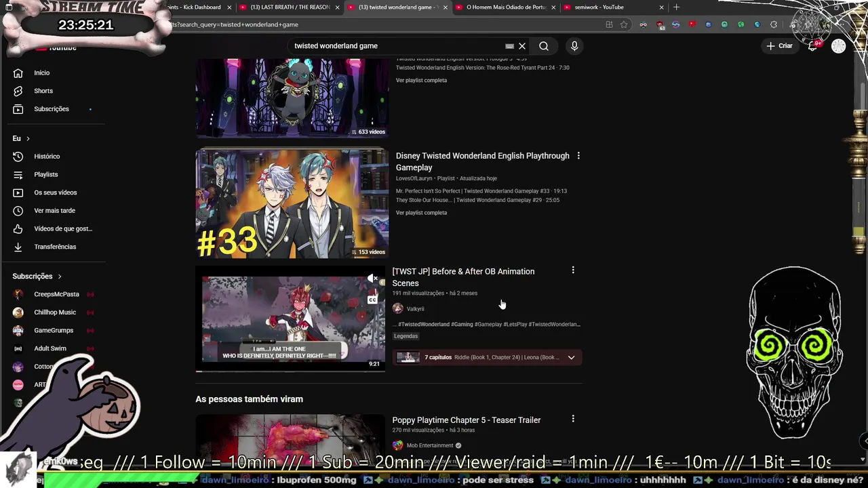This screenshot has height=488, width=868.
Task: Toggle captions on TWST JP preview
Action: pyautogui.click(x=372, y=300)
